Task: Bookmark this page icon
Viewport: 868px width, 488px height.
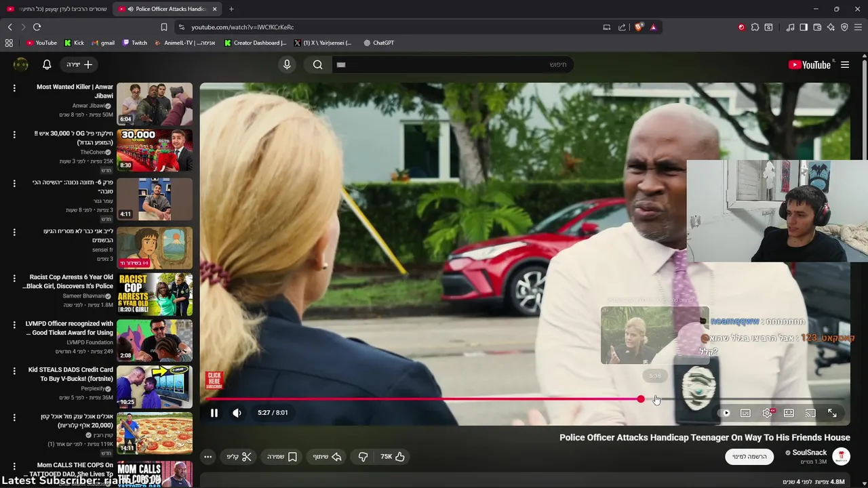Action: point(163,27)
